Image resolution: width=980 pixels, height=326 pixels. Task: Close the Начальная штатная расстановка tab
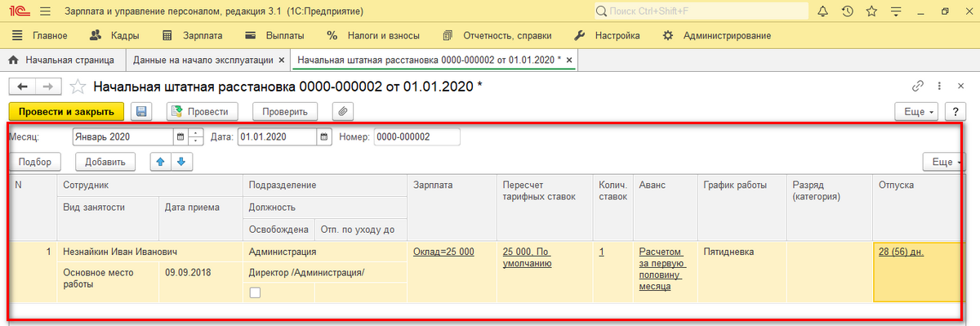point(570,60)
